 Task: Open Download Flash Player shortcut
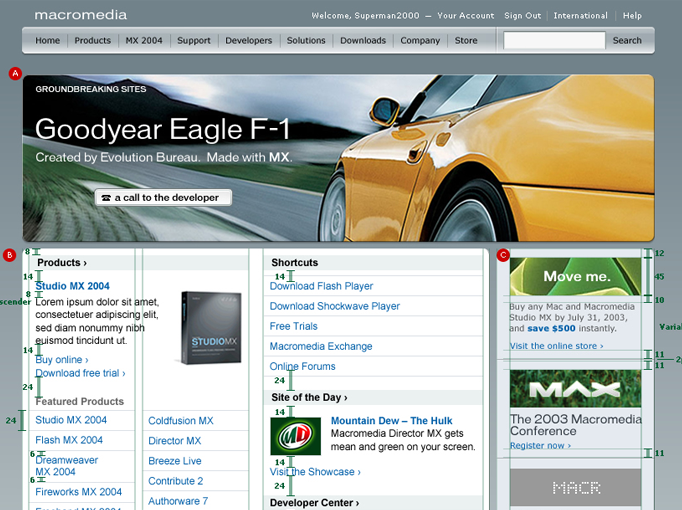tap(321, 286)
